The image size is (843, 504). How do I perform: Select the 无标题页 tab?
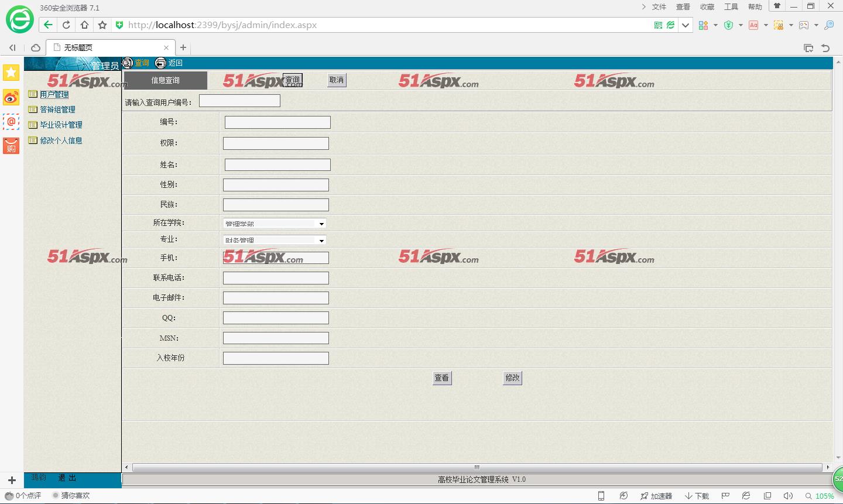110,47
